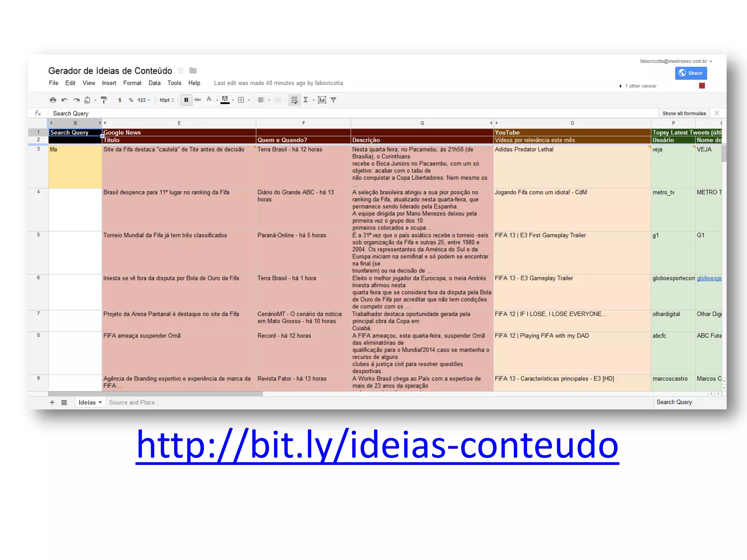Open the File menu
This screenshot has width=747, height=560.
(x=54, y=83)
